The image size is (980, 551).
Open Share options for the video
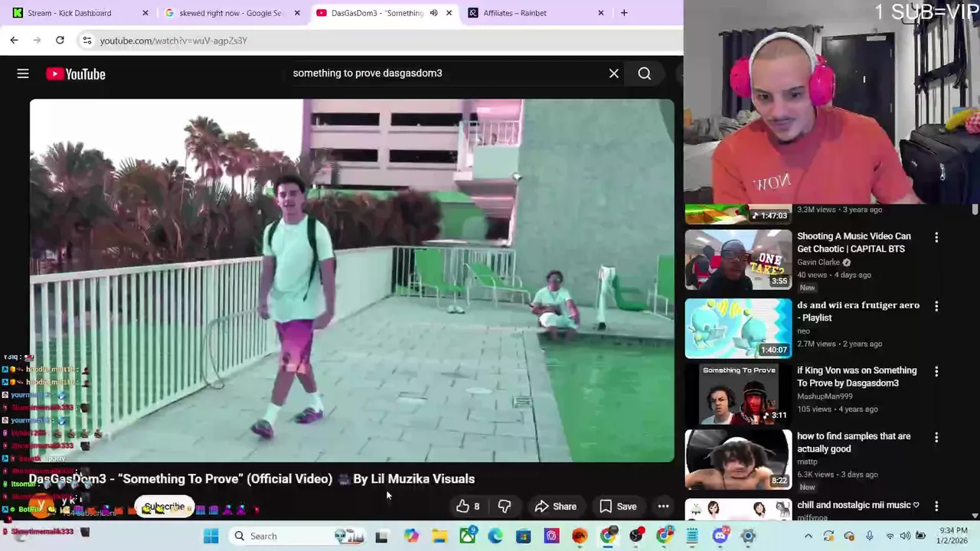pos(556,507)
